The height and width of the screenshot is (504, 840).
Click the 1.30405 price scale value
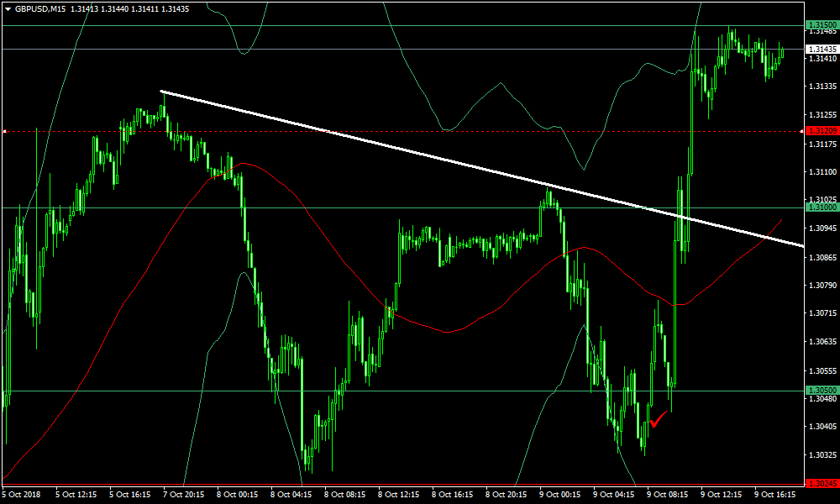pos(823,427)
